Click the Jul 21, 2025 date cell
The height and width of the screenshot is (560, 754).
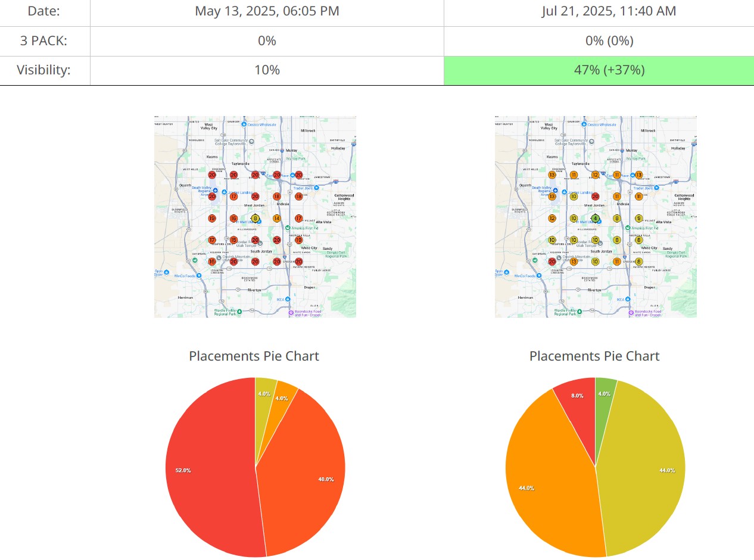pyautogui.click(x=599, y=11)
